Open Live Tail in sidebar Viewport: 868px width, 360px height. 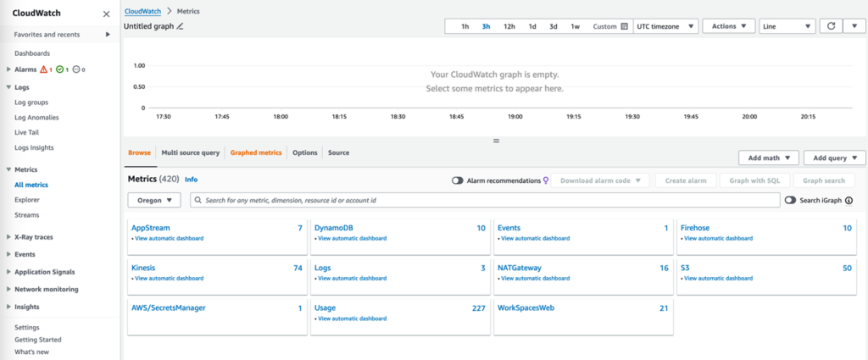pyautogui.click(x=26, y=132)
